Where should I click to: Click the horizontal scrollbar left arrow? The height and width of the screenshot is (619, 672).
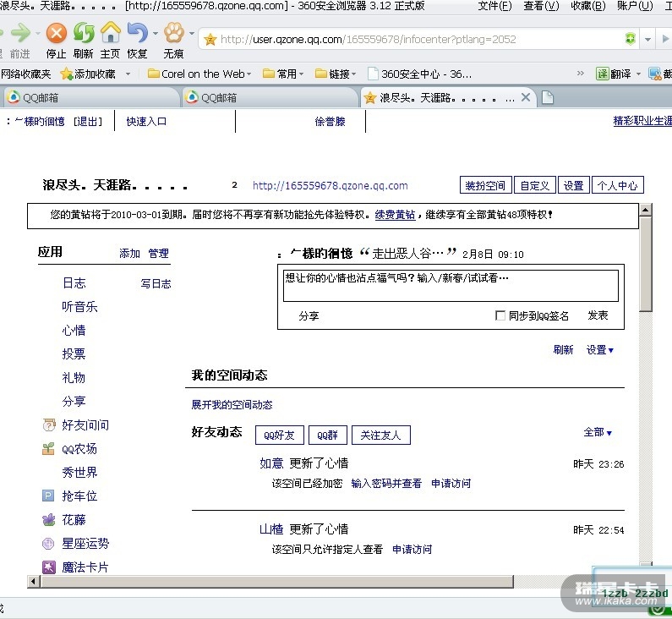(34, 582)
